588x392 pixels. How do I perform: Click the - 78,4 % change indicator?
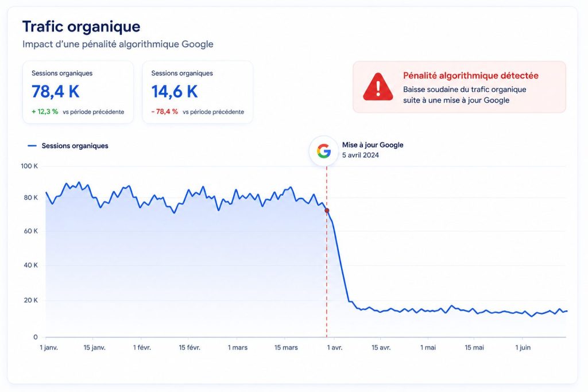point(165,112)
